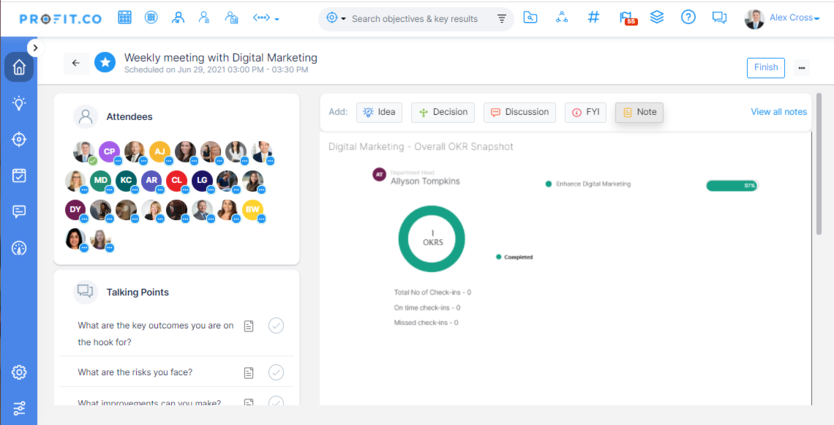Image resolution: width=834 pixels, height=425 pixels.
Task: Add a Decision note
Action: coord(443,112)
